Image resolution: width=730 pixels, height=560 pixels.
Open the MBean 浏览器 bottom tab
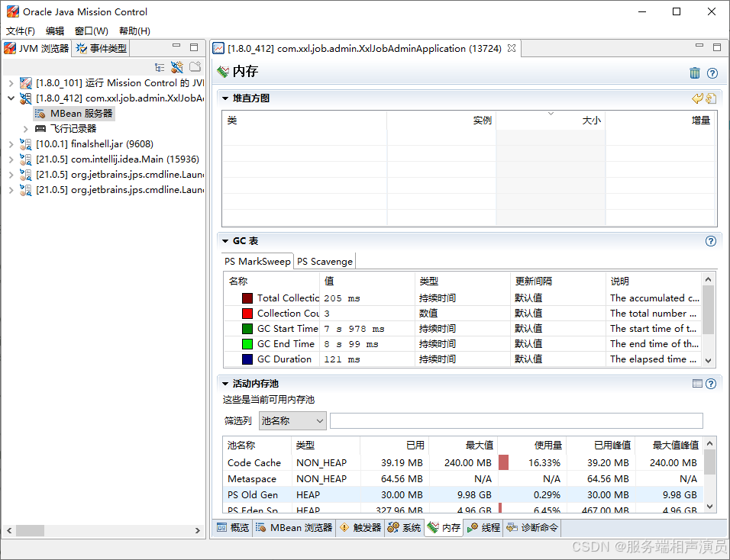click(x=294, y=527)
